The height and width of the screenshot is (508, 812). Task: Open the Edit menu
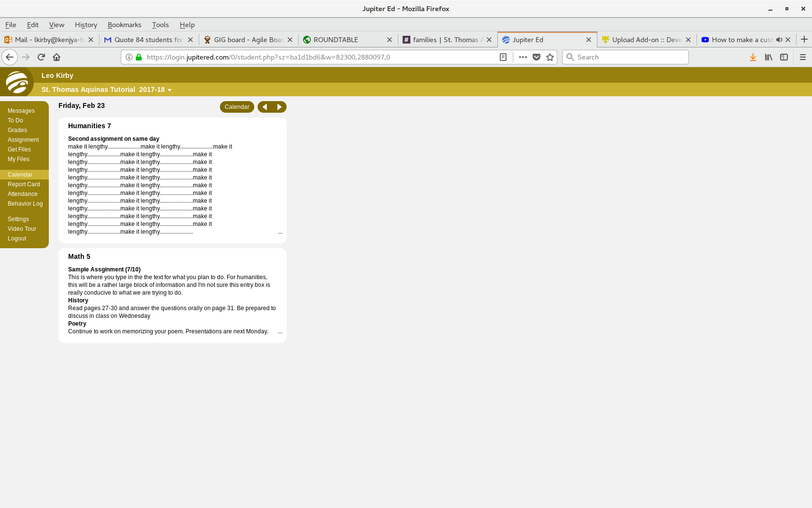point(33,25)
